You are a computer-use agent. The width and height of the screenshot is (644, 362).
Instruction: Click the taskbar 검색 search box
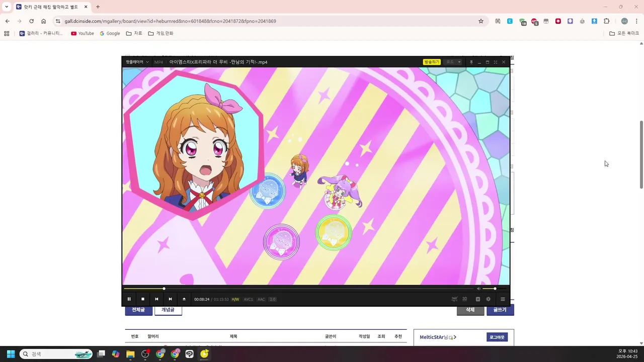pyautogui.click(x=56, y=354)
